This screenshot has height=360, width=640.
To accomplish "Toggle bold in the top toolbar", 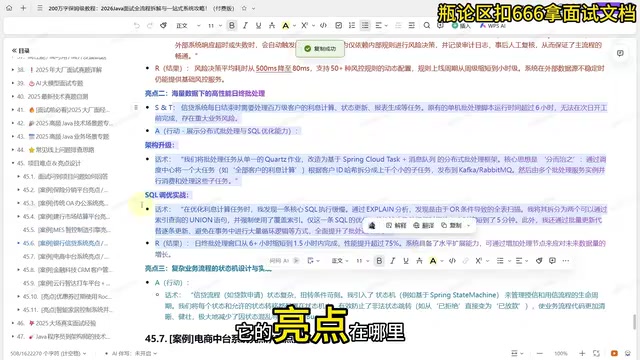I will pyautogui.click(x=232, y=25).
